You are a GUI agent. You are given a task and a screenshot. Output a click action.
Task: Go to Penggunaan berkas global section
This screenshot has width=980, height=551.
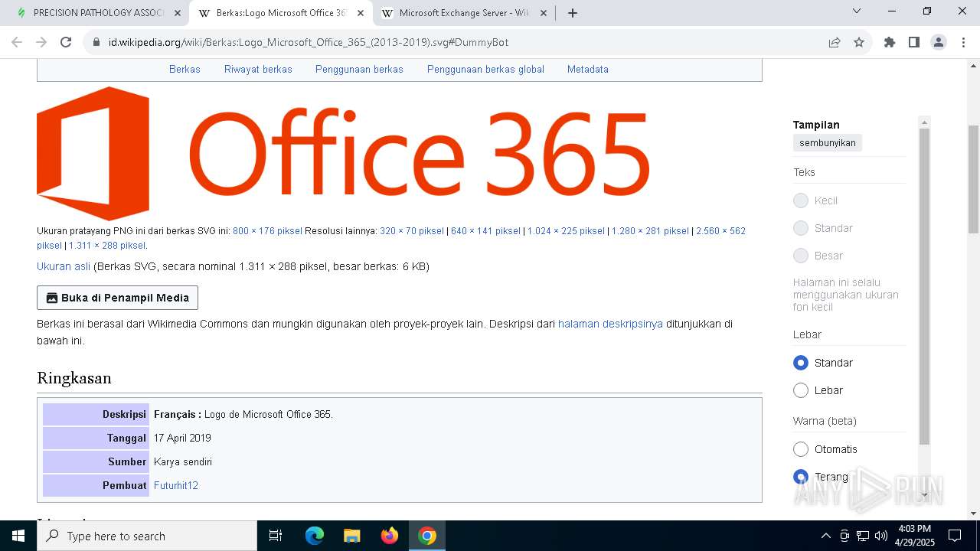485,69
